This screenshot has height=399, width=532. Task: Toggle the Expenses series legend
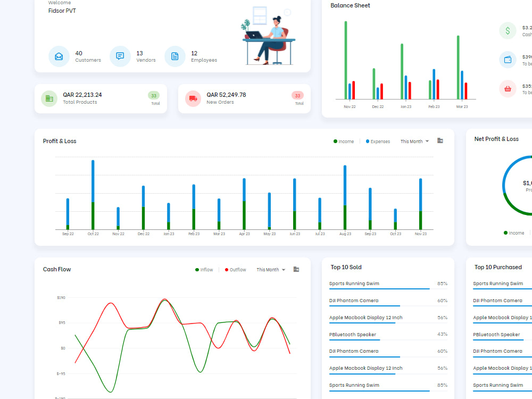pyautogui.click(x=378, y=142)
